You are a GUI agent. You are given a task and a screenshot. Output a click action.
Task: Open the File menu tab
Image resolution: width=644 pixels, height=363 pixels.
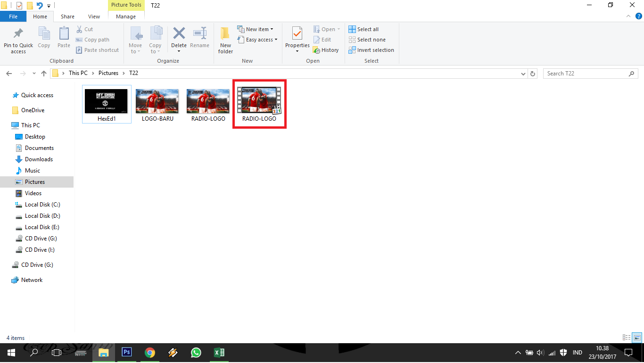click(x=13, y=16)
